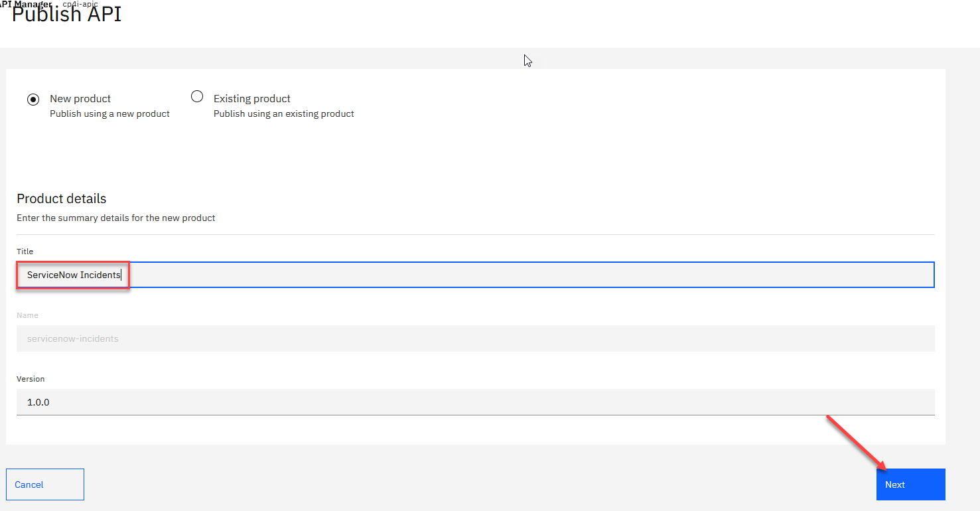Focus the Version field showing 1.0.0
Image resolution: width=980 pixels, height=511 pixels.
[x=475, y=402]
